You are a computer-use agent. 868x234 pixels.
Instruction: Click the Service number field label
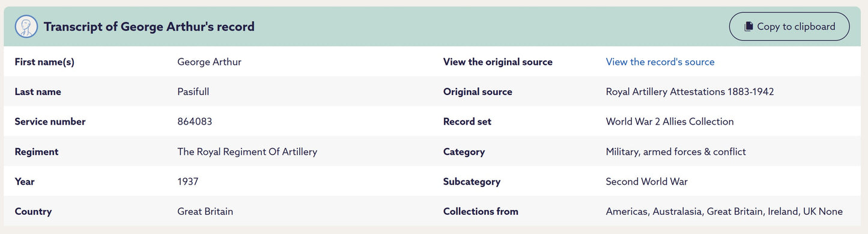[50, 122]
